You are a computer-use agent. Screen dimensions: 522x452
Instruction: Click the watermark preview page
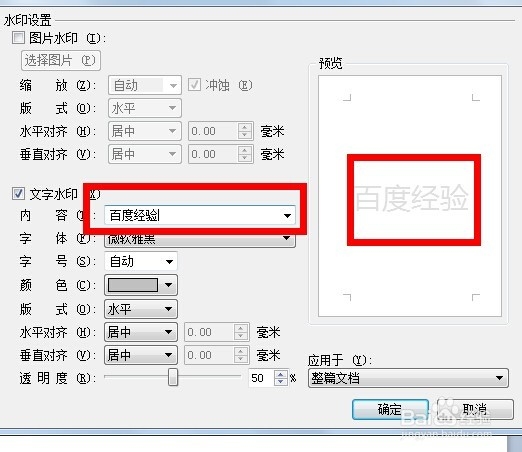pos(410,196)
